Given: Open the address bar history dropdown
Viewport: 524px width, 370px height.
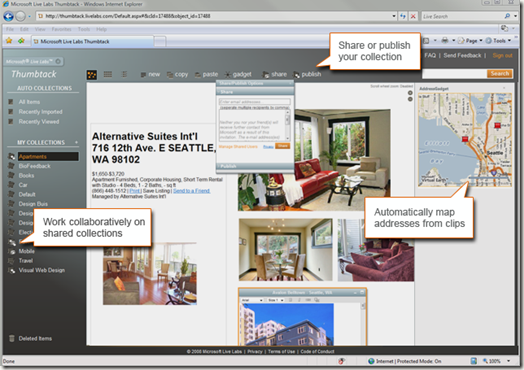Looking at the screenshot, I should click(x=394, y=16).
